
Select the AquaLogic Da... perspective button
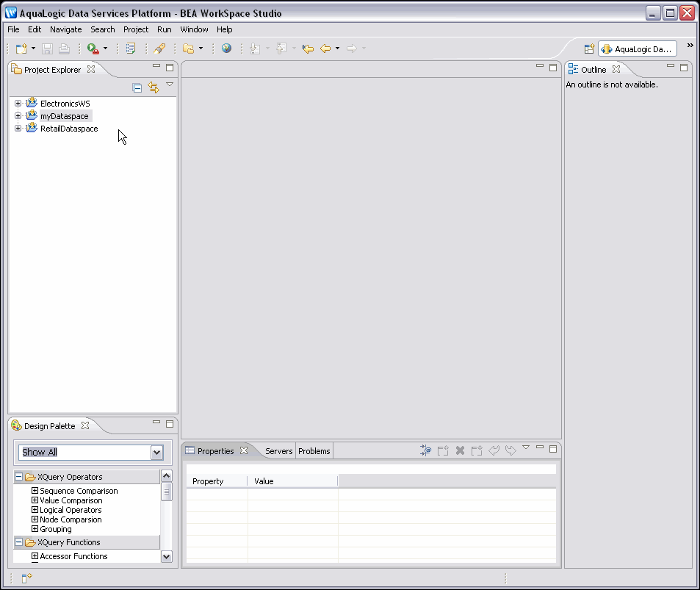pyautogui.click(x=638, y=48)
